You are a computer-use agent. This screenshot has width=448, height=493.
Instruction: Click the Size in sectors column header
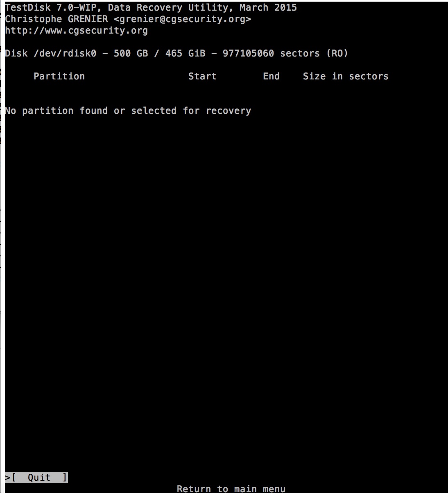pyautogui.click(x=346, y=76)
